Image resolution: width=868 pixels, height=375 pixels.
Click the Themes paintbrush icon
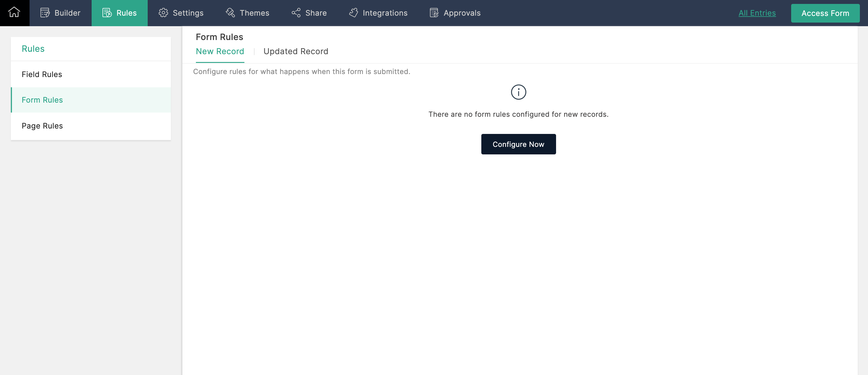coord(231,13)
